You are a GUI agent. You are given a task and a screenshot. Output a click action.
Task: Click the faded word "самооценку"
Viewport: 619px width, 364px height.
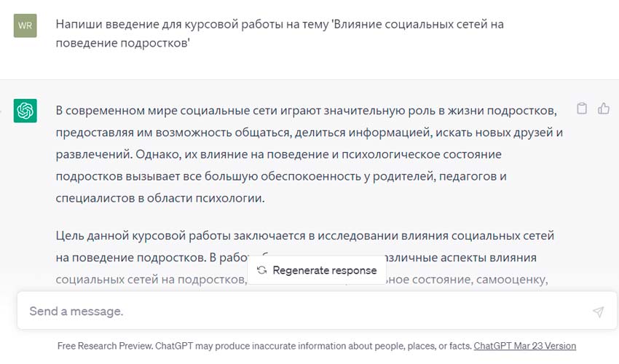[x=512, y=280]
